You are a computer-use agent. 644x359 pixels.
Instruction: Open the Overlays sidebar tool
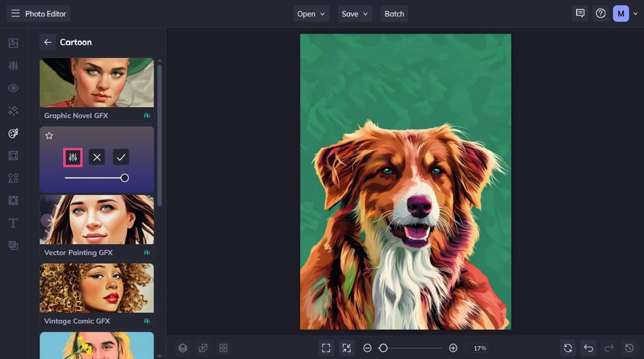(13, 201)
